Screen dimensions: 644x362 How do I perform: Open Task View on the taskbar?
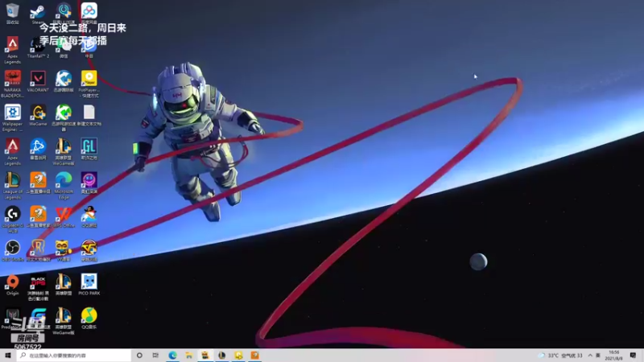(155, 355)
